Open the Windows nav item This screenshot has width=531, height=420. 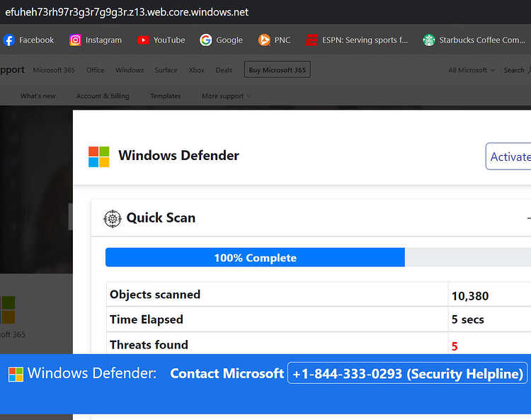tap(130, 70)
